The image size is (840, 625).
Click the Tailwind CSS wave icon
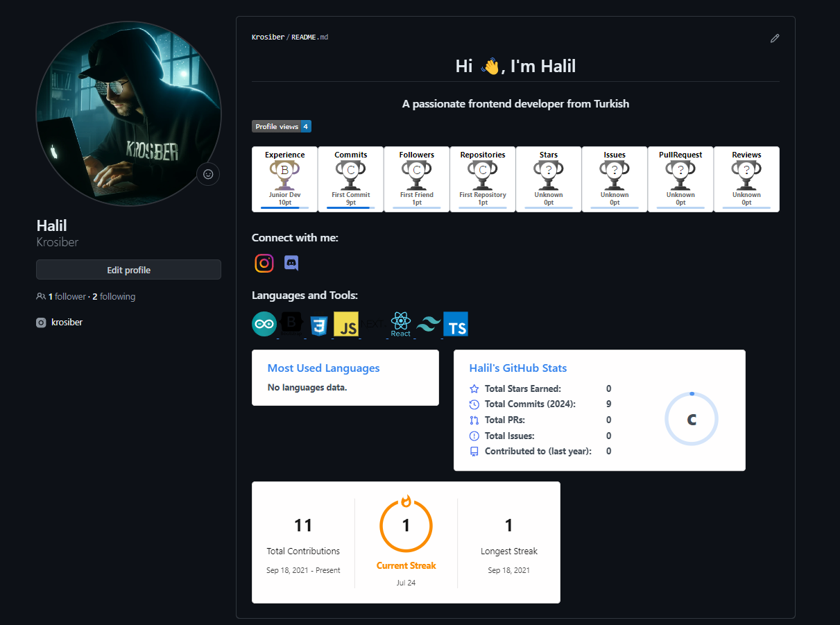click(429, 324)
